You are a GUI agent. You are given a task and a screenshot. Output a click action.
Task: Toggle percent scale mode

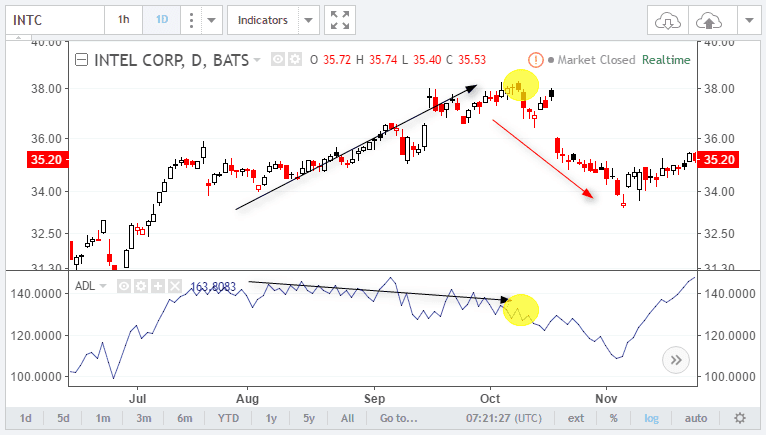pos(614,418)
